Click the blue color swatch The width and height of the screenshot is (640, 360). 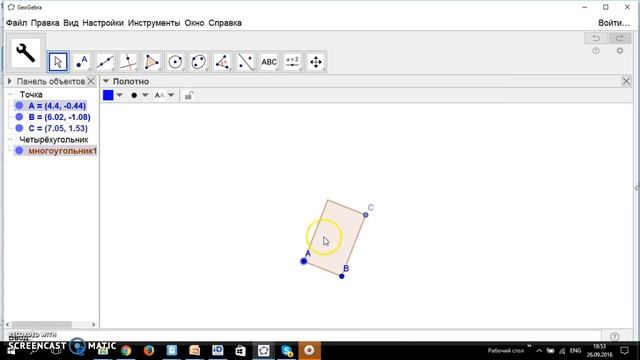[108, 95]
